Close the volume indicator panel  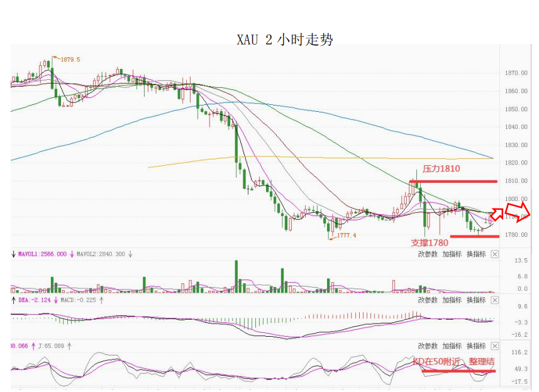494,254
